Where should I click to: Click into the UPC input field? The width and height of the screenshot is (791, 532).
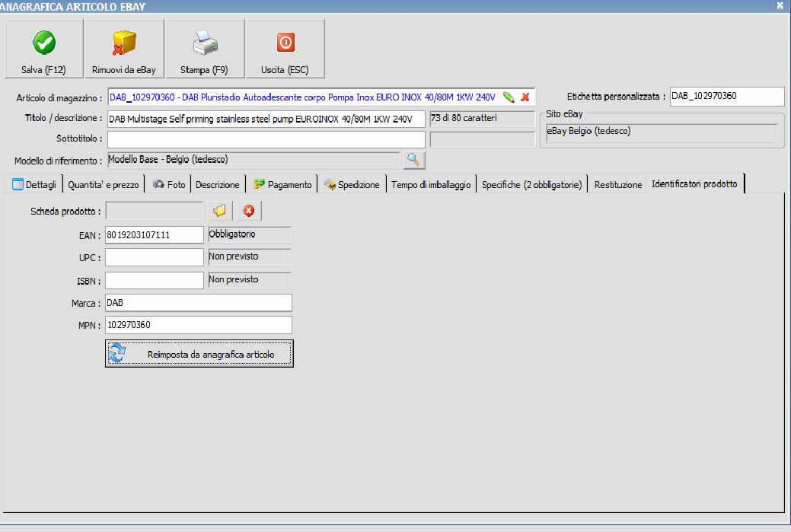point(155,257)
